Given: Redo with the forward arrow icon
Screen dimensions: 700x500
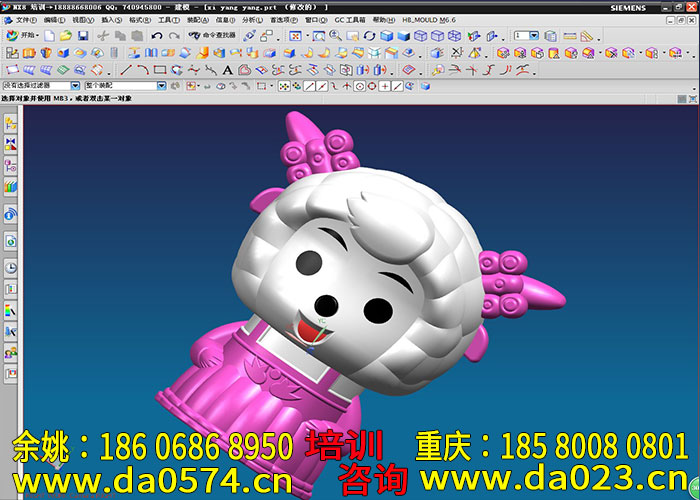Looking at the screenshot, I should (174, 36).
